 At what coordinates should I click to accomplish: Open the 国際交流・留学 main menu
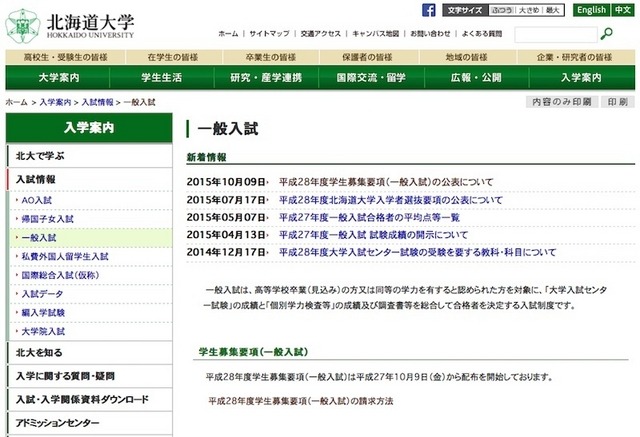coord(371,77)
